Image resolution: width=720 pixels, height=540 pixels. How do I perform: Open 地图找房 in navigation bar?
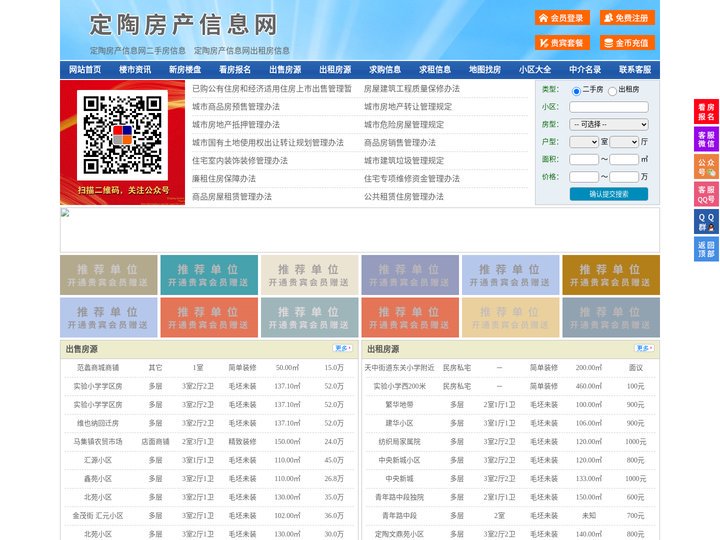[x=485, y=70]
